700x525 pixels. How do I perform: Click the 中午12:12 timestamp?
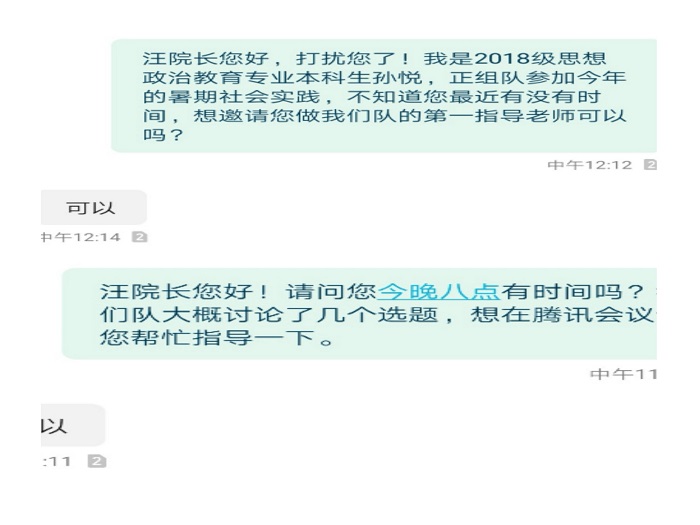[x=590, y=165]
